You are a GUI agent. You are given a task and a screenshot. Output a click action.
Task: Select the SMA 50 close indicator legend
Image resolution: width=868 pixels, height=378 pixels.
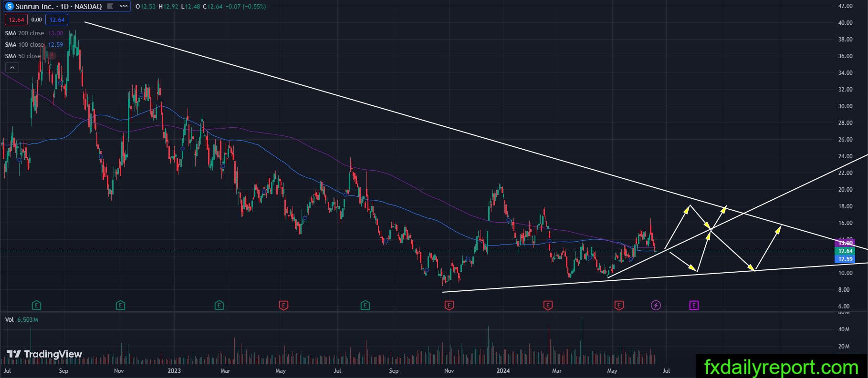click(23, 56)
